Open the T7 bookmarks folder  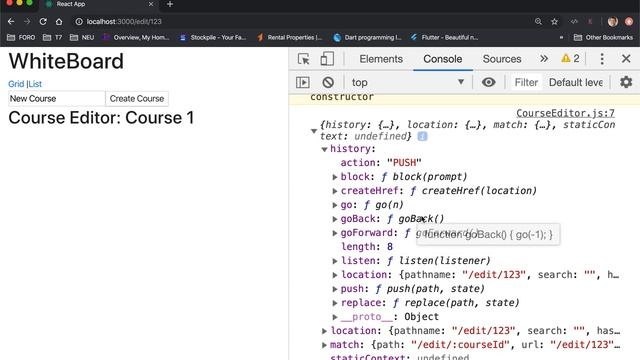(x=52, y=38)
